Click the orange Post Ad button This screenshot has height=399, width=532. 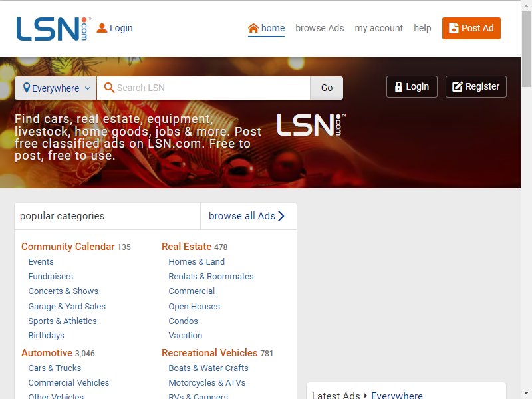tap(471, 28)
